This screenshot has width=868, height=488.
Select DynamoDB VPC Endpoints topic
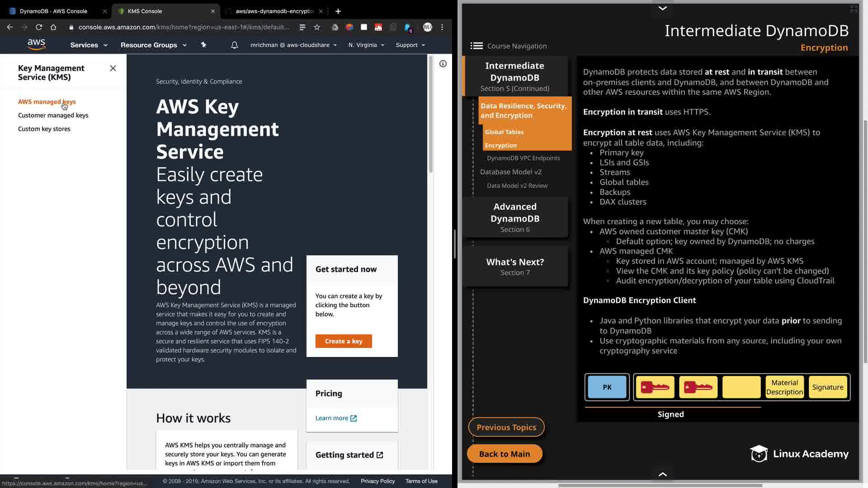pyautogui.click(x=523, y=158)
